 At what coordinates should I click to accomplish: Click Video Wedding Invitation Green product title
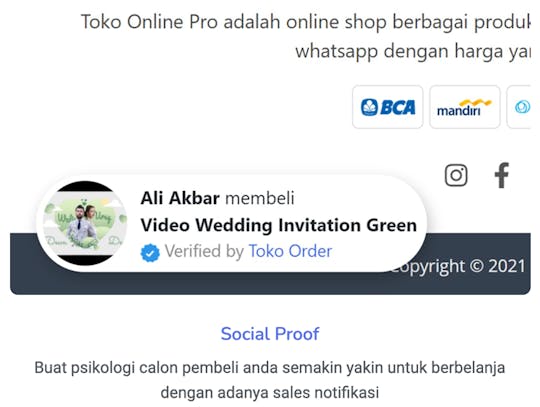click(279, 225)
